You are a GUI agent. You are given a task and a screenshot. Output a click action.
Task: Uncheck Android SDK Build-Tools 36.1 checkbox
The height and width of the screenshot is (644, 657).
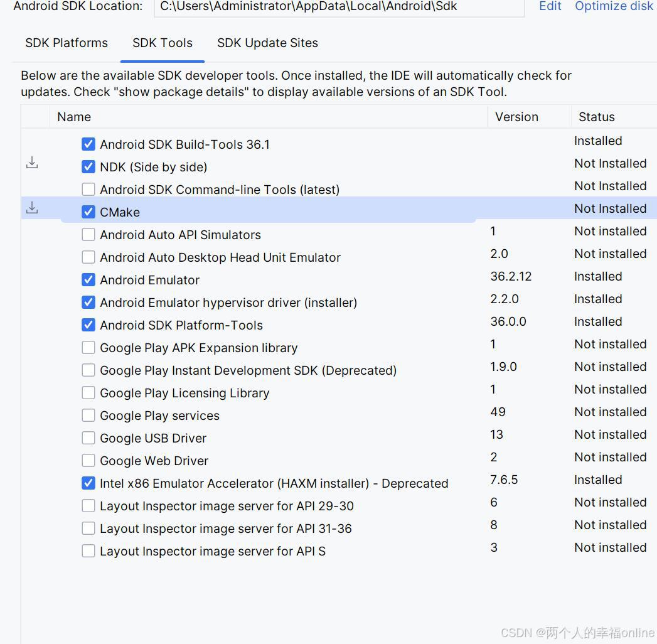point(88,144)
